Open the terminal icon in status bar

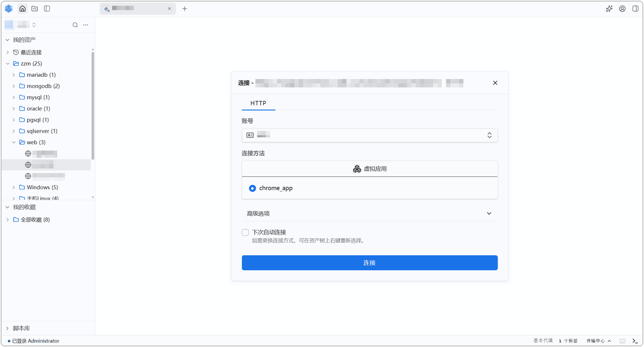[x=635, y=341]
